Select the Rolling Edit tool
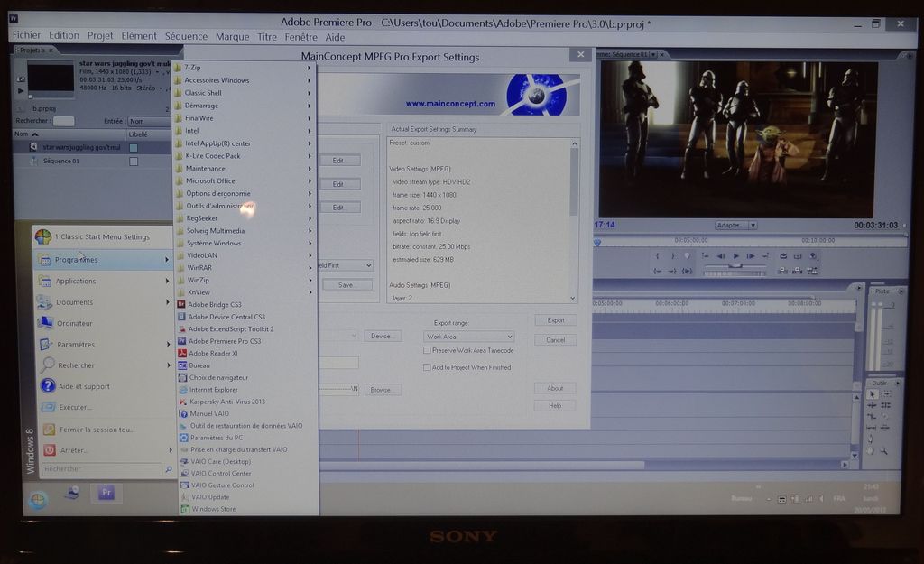This screenshot has height=564, width=924. [x=886, y=405]
